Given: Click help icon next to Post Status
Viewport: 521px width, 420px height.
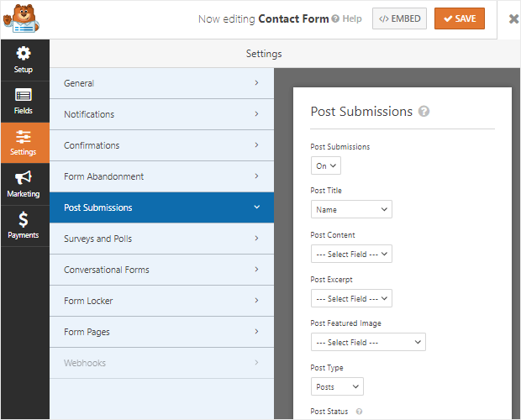Looking at the screenshot, I should pyautogui.click(x=359, y=412).
